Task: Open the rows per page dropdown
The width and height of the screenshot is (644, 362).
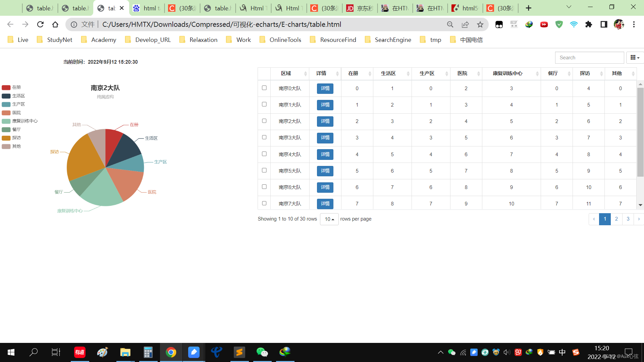Action: pos(329,219)
